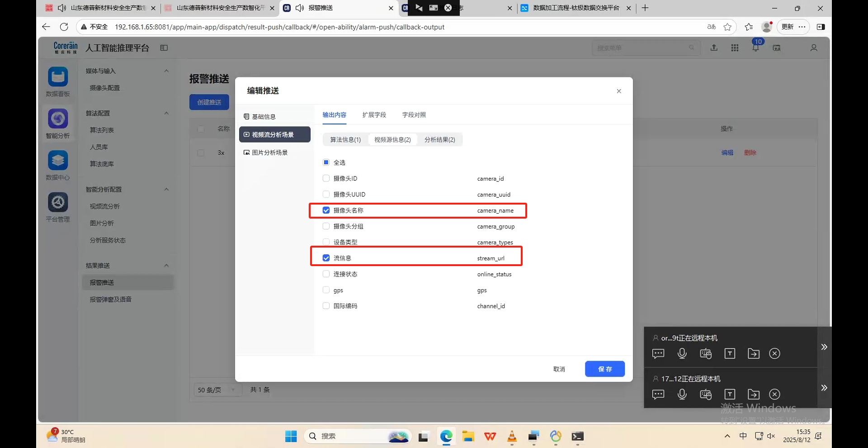Click the 取消 button

(559, 369)
